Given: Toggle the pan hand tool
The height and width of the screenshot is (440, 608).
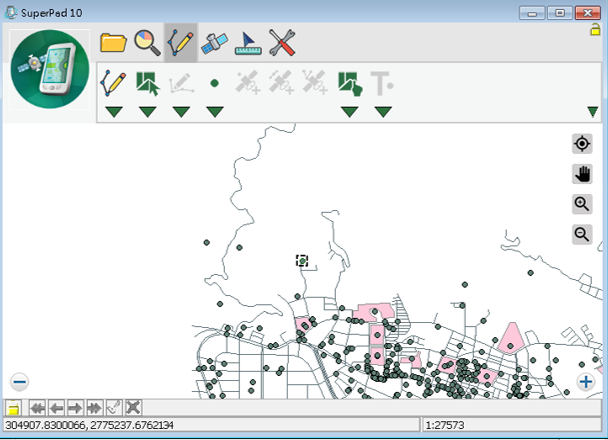Looking at the screenshot, I should 582,174.
